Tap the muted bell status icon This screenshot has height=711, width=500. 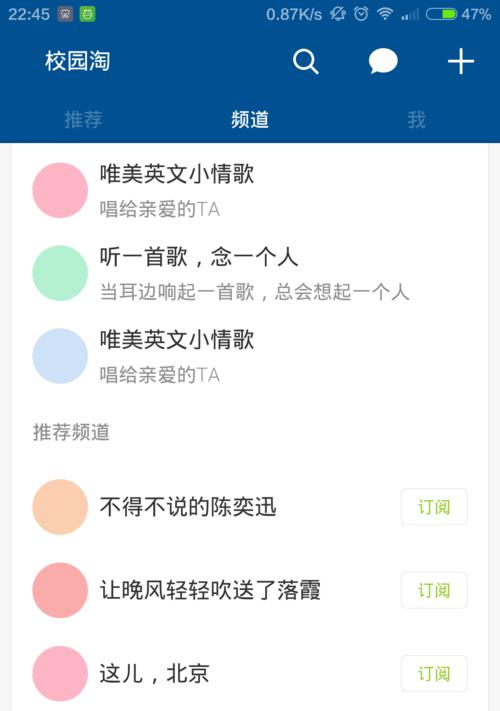[337, 14]
